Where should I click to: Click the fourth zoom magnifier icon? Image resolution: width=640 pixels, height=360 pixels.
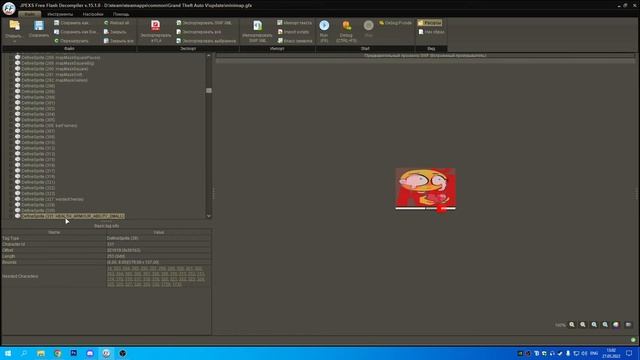click(605, 324)
